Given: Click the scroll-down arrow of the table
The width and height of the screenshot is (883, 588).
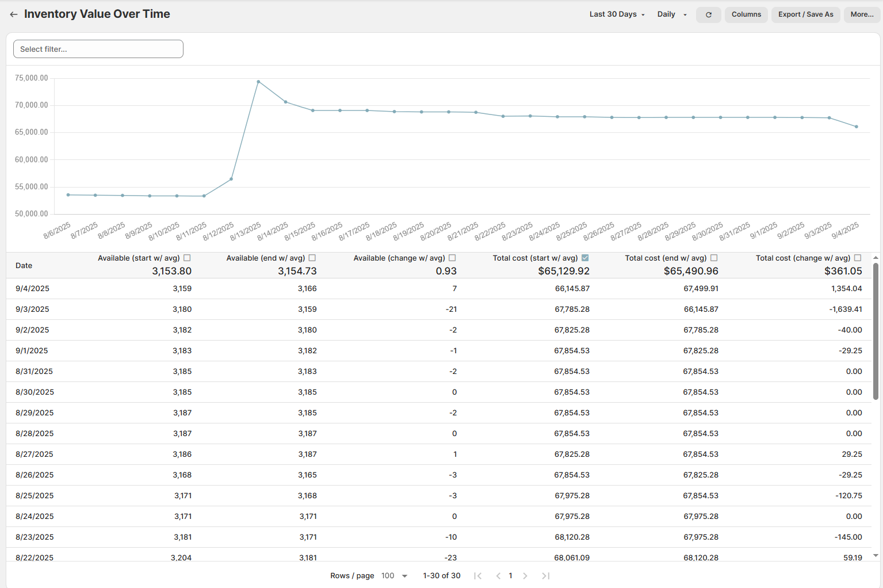Looking at the screenshot, I should (x=876, y=556).
